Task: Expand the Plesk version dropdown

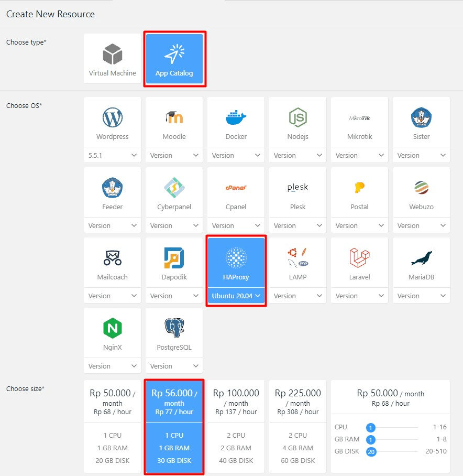Action: 297,225
